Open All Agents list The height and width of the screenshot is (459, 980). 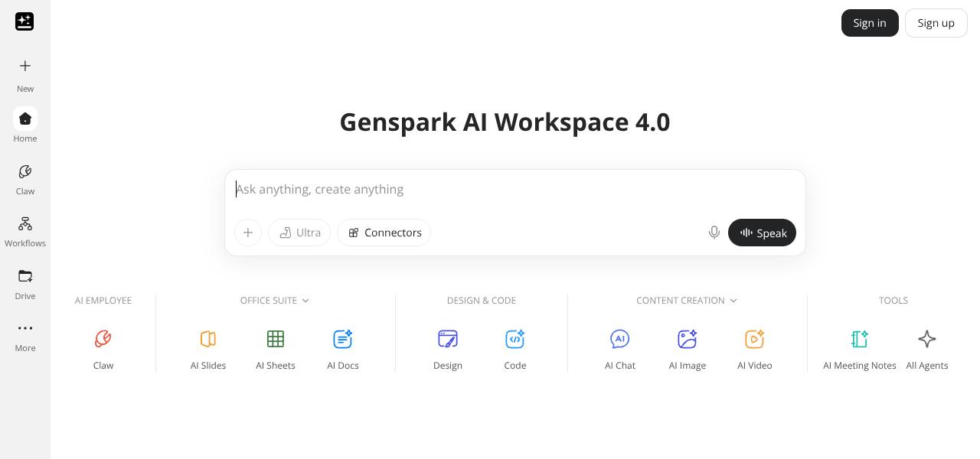point(927,348)
